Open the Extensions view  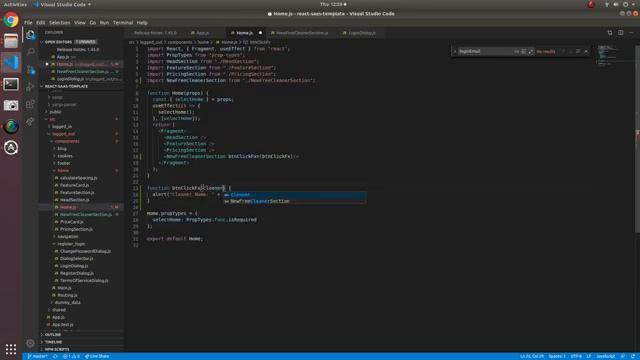click(30, 104)
